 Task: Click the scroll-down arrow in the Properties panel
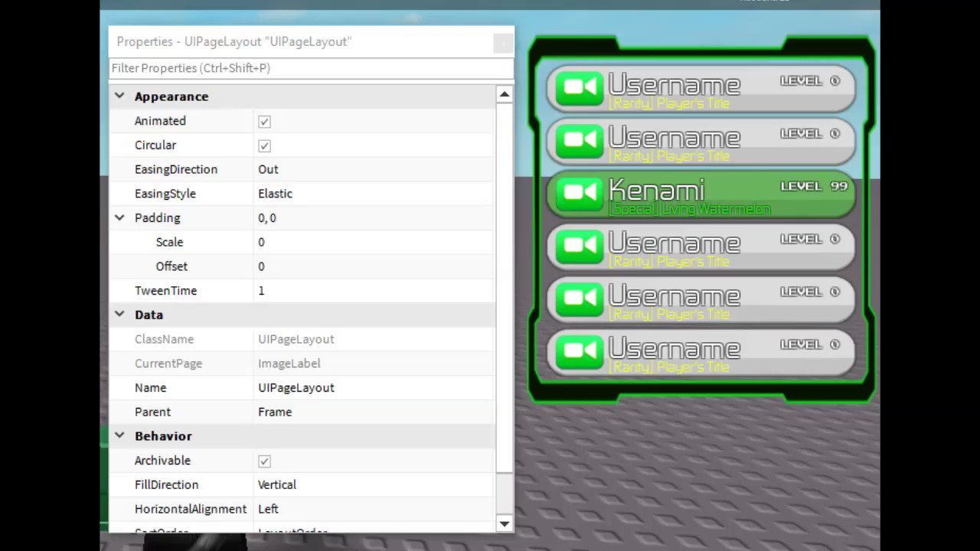click(x=504, y=524)
